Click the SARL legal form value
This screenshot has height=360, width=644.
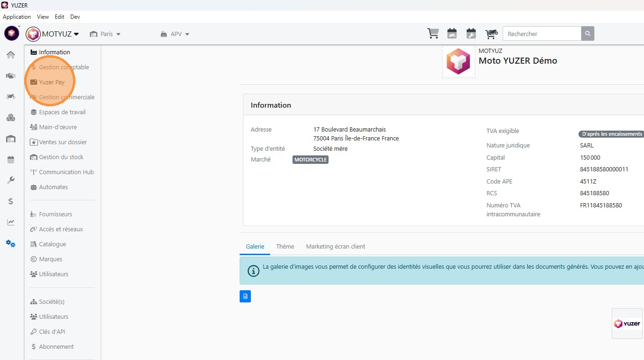pos(586,146)
